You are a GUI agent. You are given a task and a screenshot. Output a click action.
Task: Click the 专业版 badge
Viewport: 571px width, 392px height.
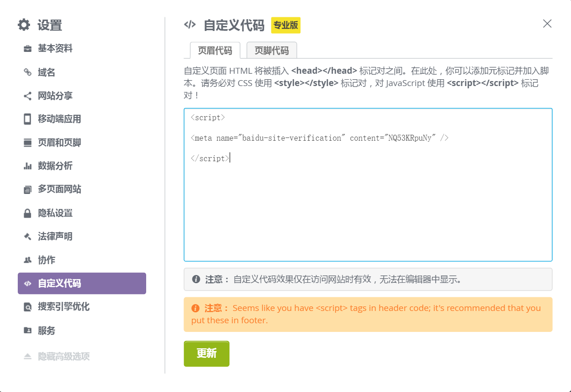tap(286, 25)
